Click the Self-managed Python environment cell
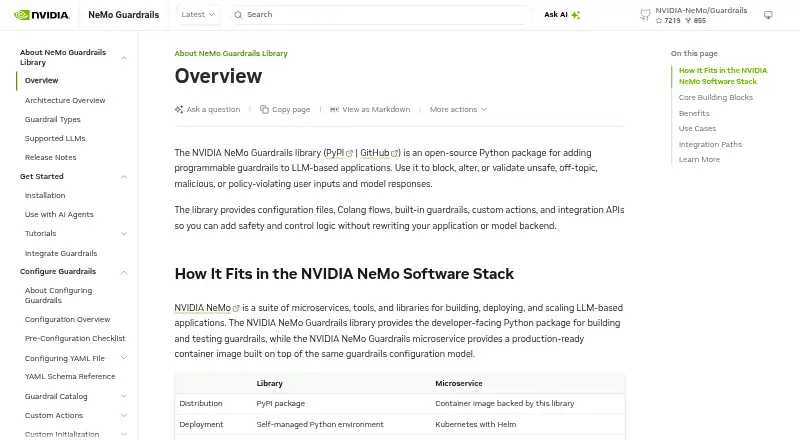This screenshot has height=440, width=800. (x=320, y=425)
